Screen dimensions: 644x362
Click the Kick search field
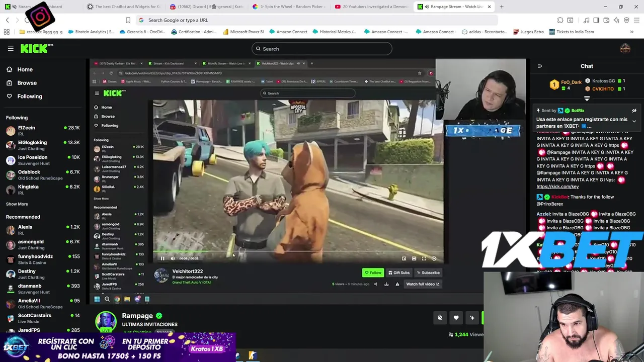tap(322, 49)
